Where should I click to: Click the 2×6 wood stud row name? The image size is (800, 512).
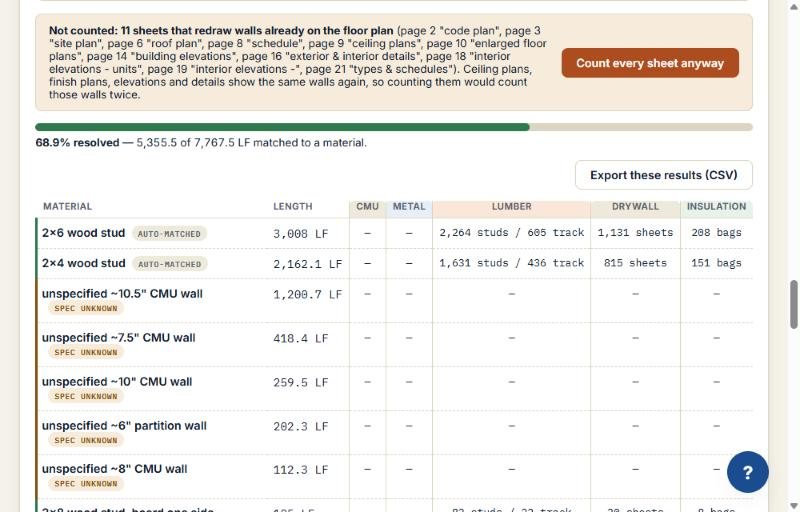click(x=83, y=233)
